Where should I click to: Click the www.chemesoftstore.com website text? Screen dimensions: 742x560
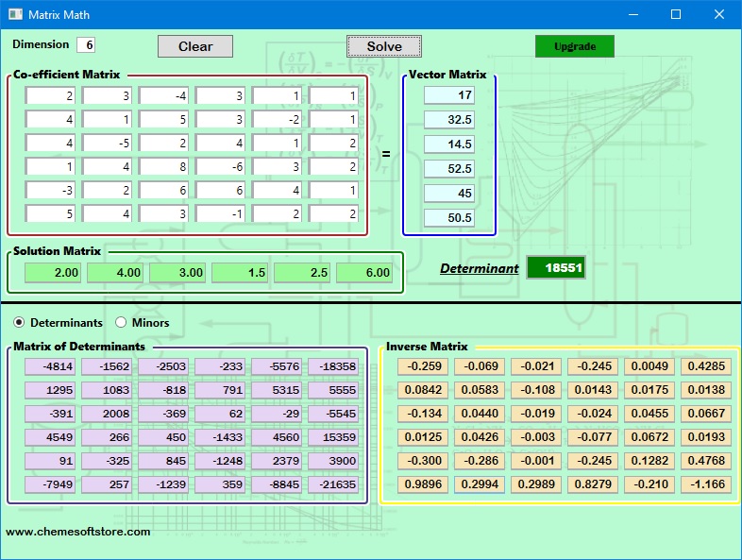pyautogui.click(x=78, y=532)
